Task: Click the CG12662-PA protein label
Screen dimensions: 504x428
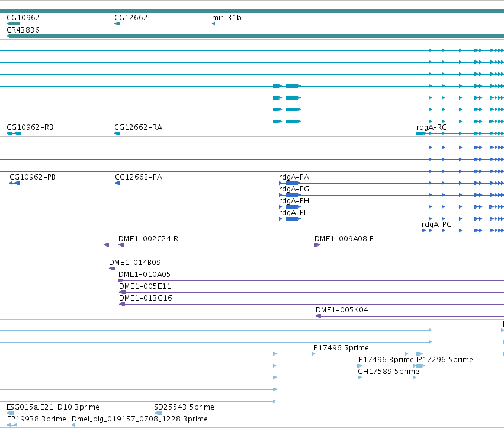Action: (139, 177)
